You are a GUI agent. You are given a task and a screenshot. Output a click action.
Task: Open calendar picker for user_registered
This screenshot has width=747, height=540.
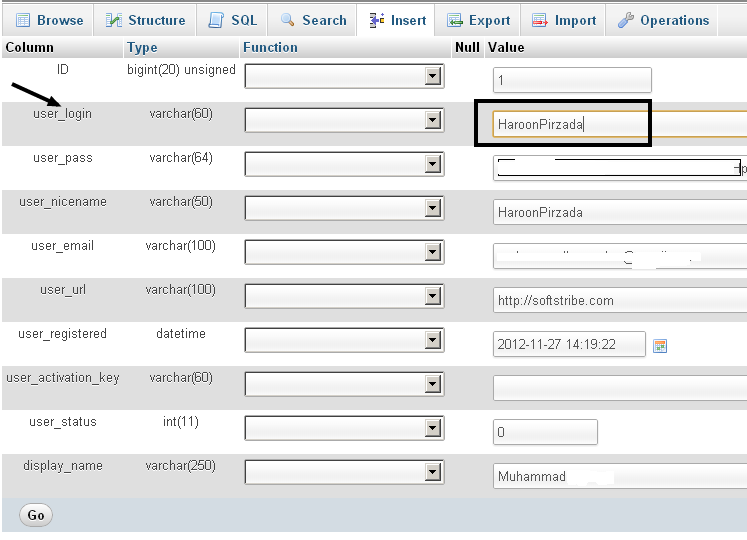tap(660, 346)
